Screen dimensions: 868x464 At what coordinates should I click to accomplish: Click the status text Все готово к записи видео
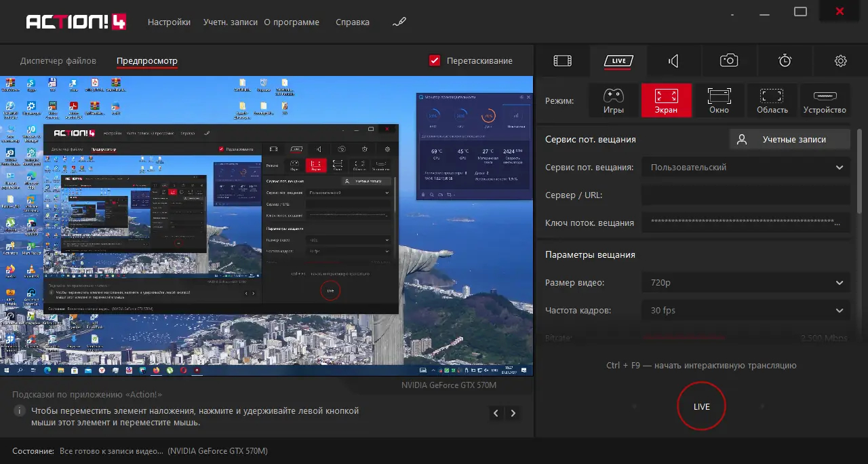[111, 450]
